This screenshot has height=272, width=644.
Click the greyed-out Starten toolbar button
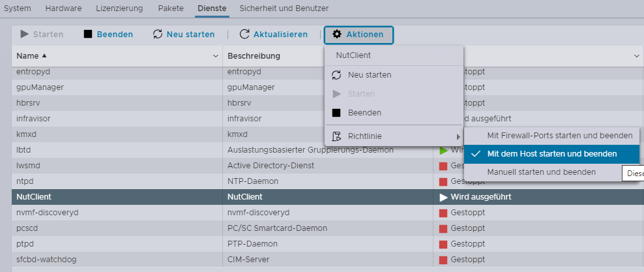tap(42, 35)
